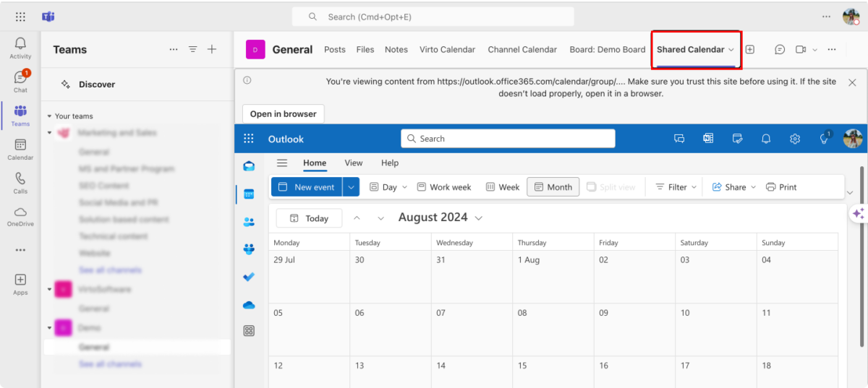The image size is (868, 388).
Task: Open the Outlook app launcher waffle
Action: click(x=249, y=139)
